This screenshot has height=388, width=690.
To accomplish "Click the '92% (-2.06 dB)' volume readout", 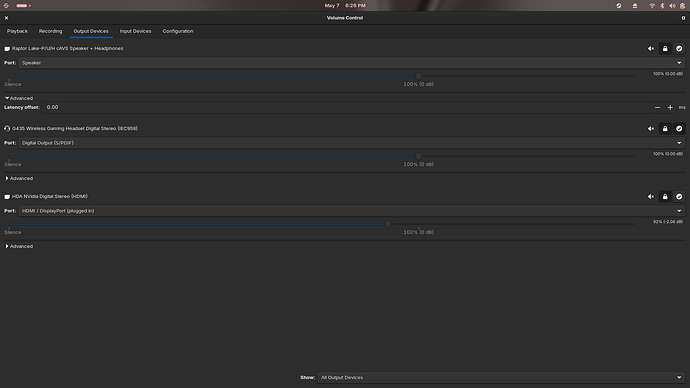I will [x=668, y=222].
